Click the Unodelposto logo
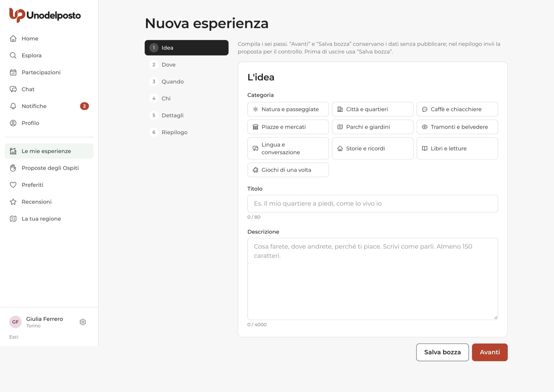554x392 pixels. (45, 15)
